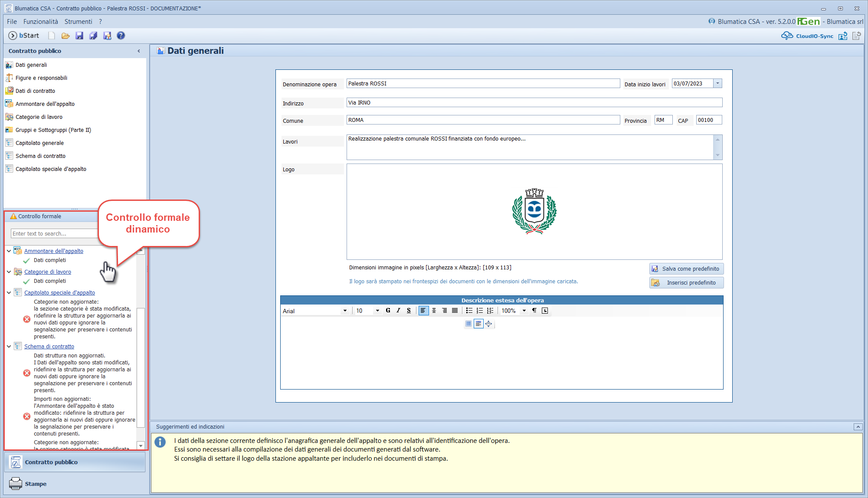868x498 pixels.
Task: Click the blue help question mark icon
Action: coord(121,36)
